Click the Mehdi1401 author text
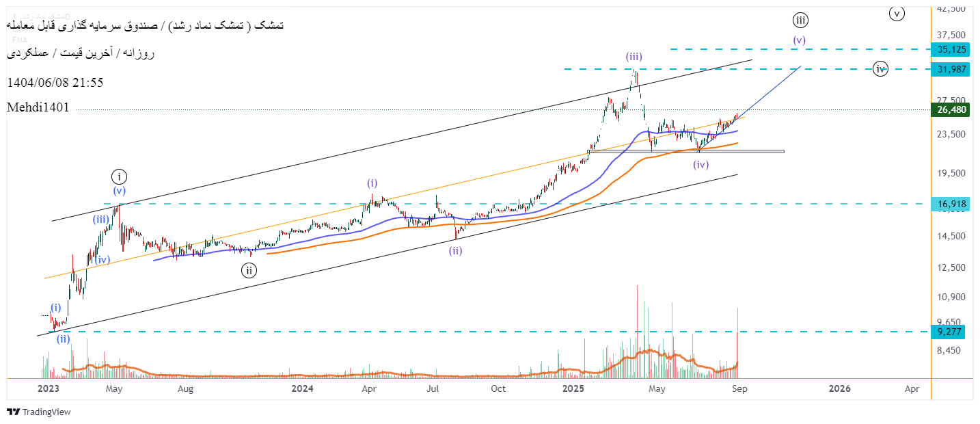 (x=38, y=107)
